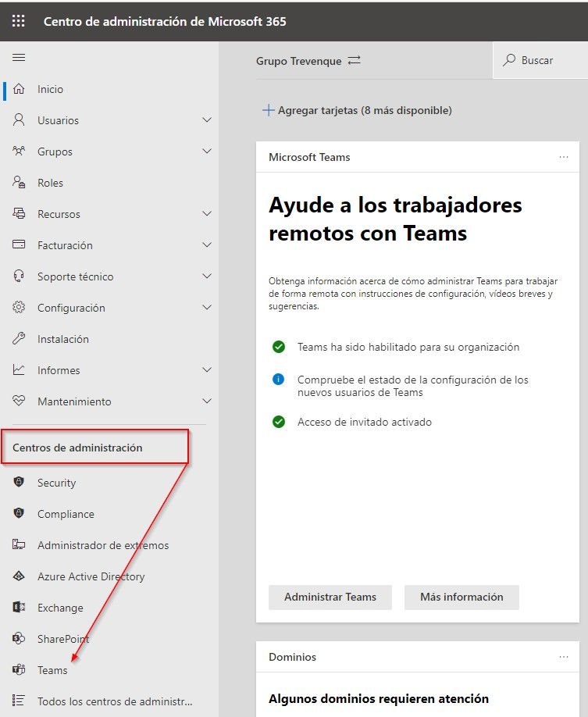Image resolution: width=588 pixels, height=717 pixels.
Task: Click the Security shield icon
Action: [x=20, y=483]
